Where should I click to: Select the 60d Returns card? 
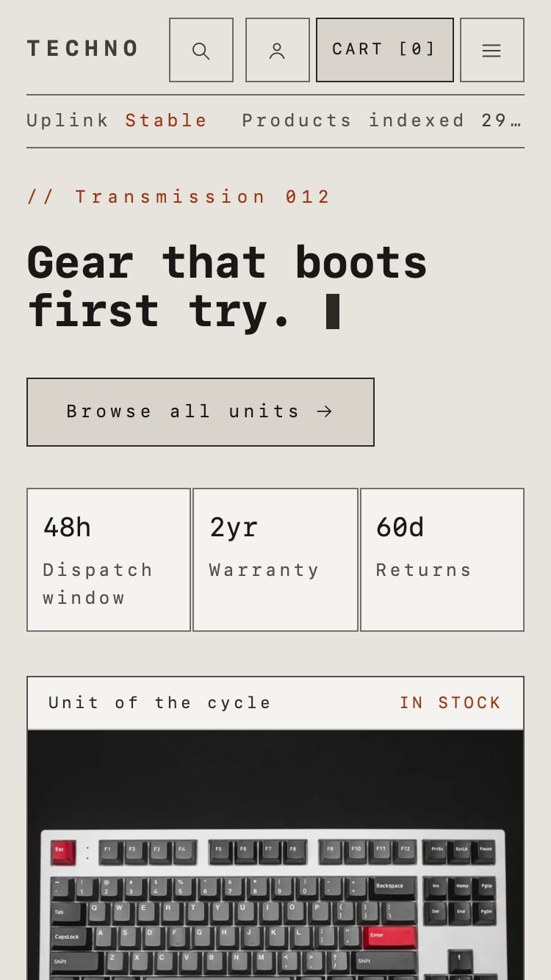442,560
